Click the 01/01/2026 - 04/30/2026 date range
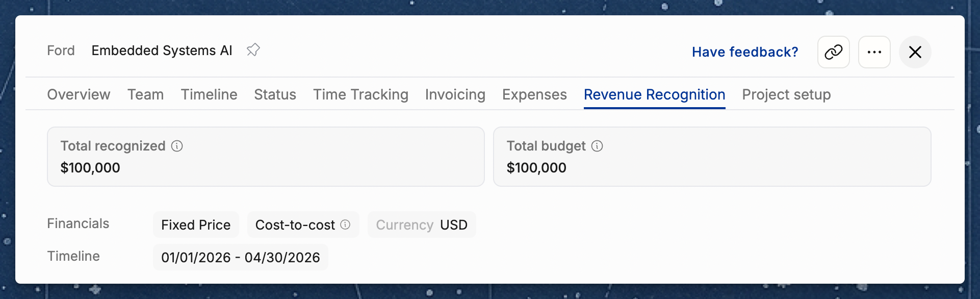Image resolution: width=980 pixels, height=299 pixels. (x=241, y=257)
